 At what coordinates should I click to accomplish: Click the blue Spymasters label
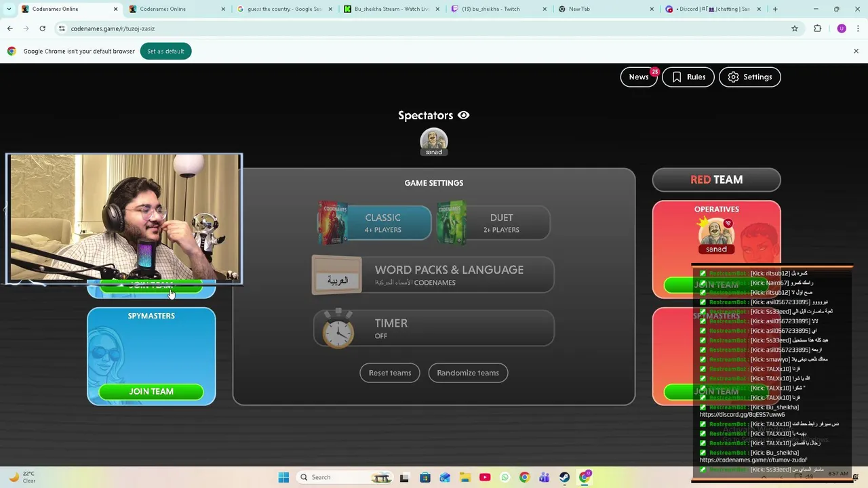point(151,316)
